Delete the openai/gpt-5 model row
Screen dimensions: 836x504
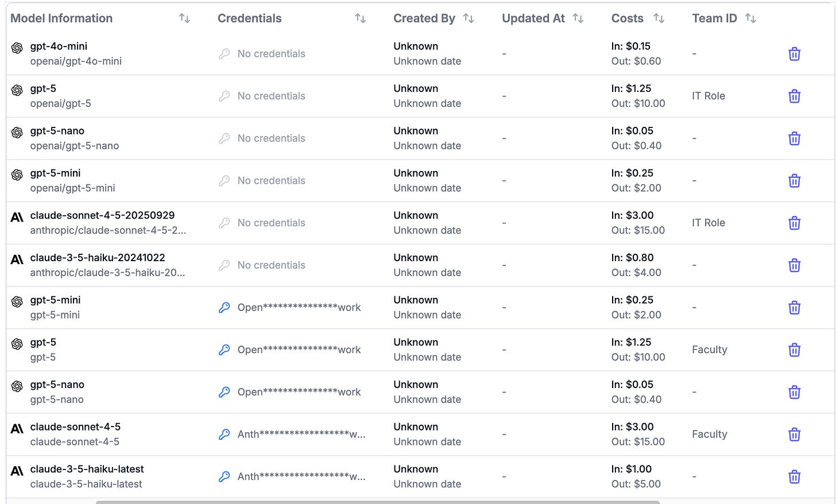794,96
